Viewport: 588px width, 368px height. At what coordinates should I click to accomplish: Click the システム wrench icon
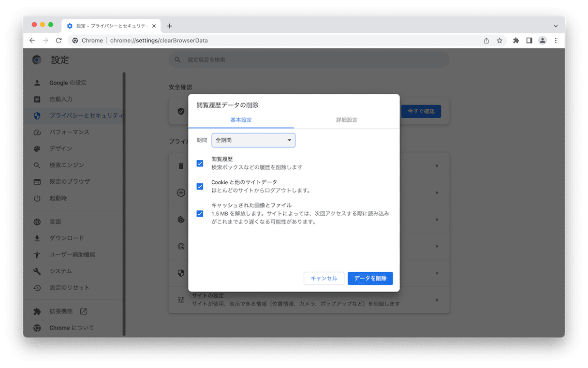pos(37,271)
